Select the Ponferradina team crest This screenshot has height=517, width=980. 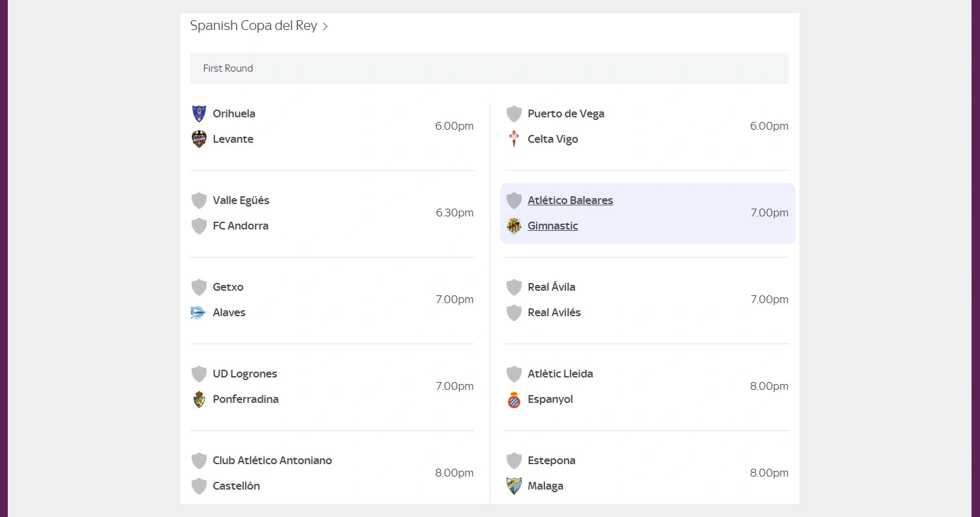[x=199, y=399]
